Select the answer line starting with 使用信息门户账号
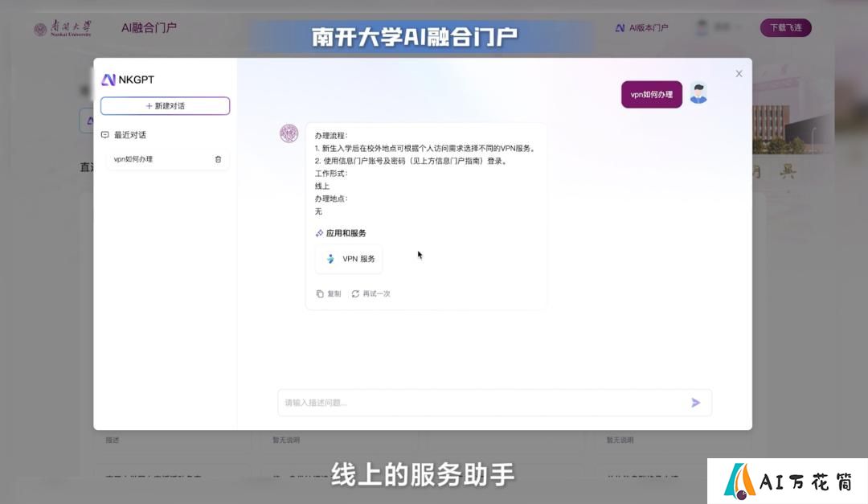 click(411, 162)
